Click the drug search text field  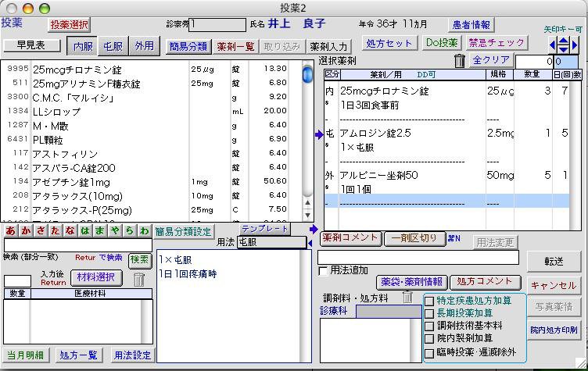pyautogui.click(x=78, y=245)
